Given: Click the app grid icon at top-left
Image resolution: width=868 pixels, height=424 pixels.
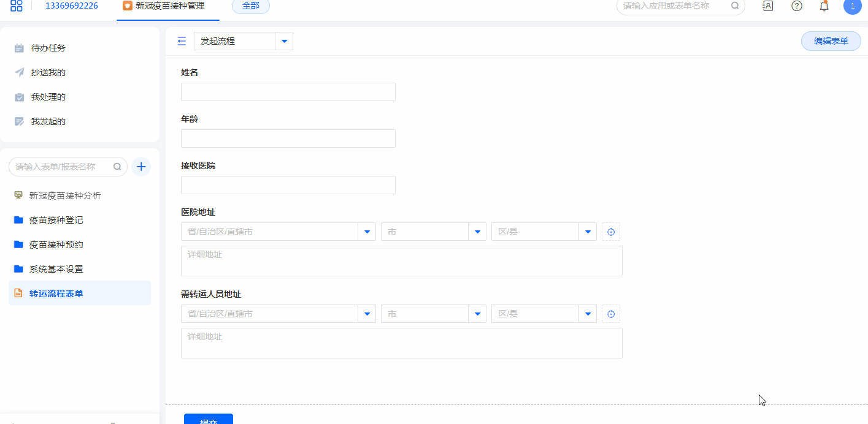Looking at the screenshot, I should [17, 6].
